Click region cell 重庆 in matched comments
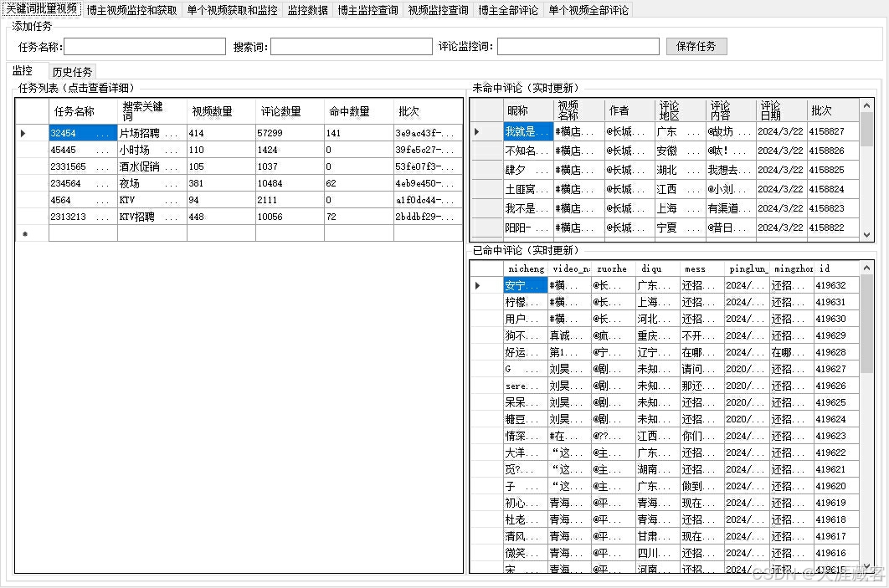This screenshot has width=889, height=588. click(658, 335)
